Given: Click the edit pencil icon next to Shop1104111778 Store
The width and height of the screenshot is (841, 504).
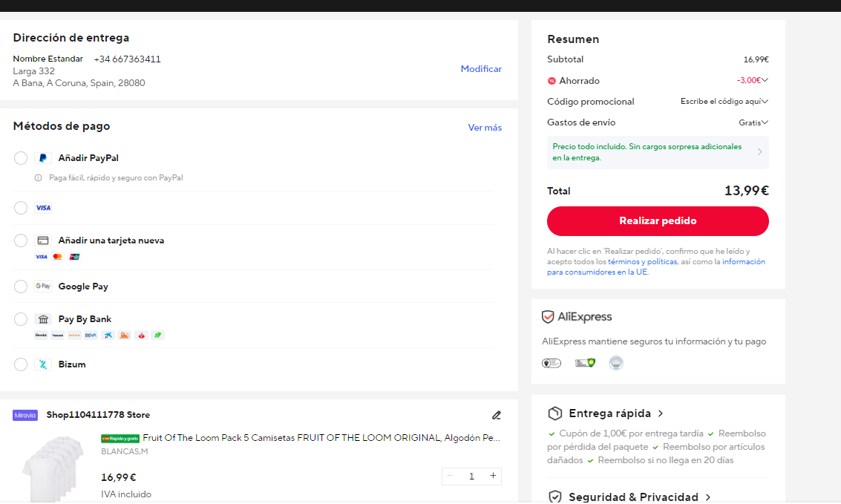Looking at the screenshot, I should pos(497,415).
